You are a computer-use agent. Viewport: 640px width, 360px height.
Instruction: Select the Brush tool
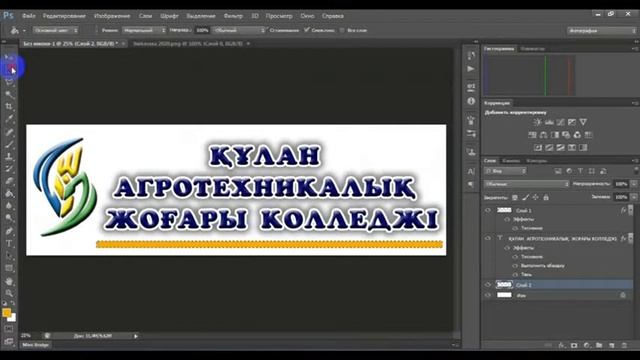9,144
